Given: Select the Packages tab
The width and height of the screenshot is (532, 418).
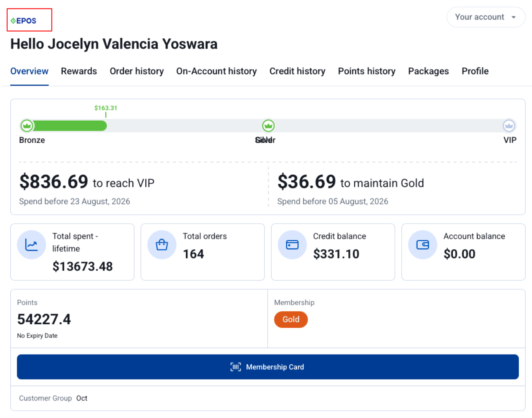Looking at the screenshot, I should (428, 71).
